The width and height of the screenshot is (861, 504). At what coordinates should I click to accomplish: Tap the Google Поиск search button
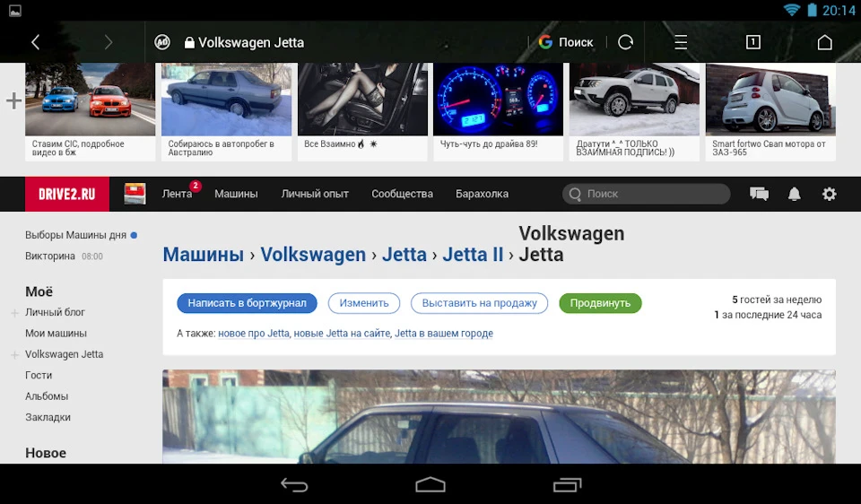(566, 42)
